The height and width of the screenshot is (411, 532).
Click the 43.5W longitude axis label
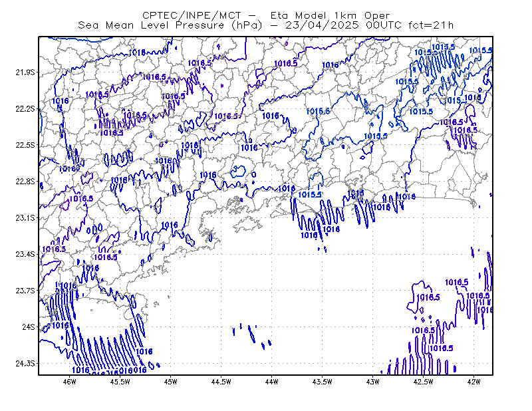(322, 382)
